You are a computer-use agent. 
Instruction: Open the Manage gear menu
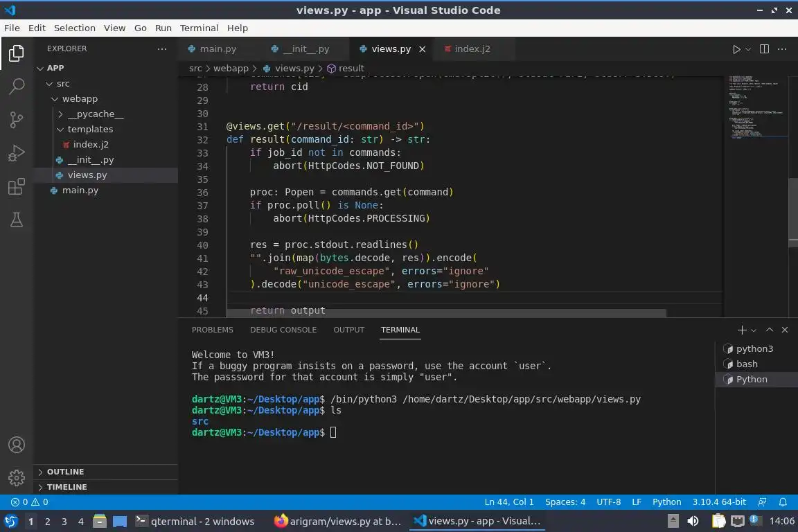point(17,477)
